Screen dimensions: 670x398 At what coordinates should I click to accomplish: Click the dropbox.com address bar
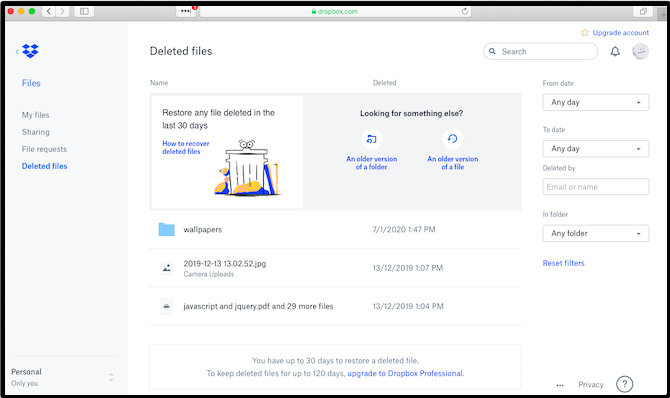tap(335, 12)
